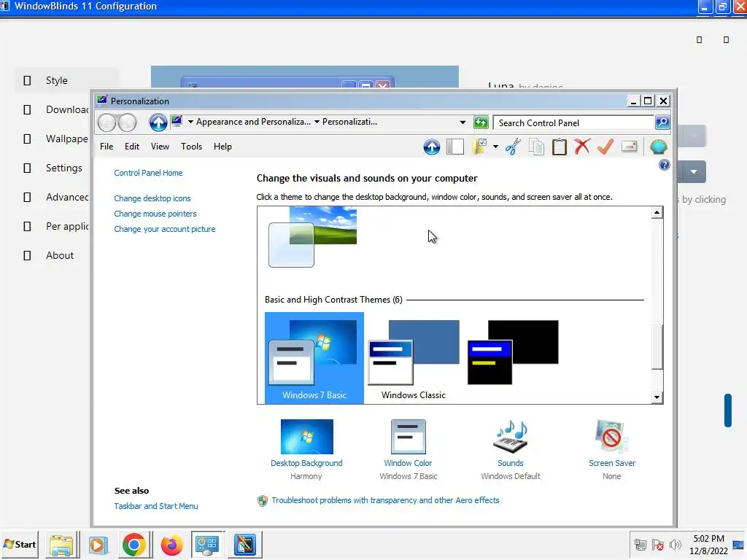
Task: Click the volume speaker tray icon
Action: 676,544
